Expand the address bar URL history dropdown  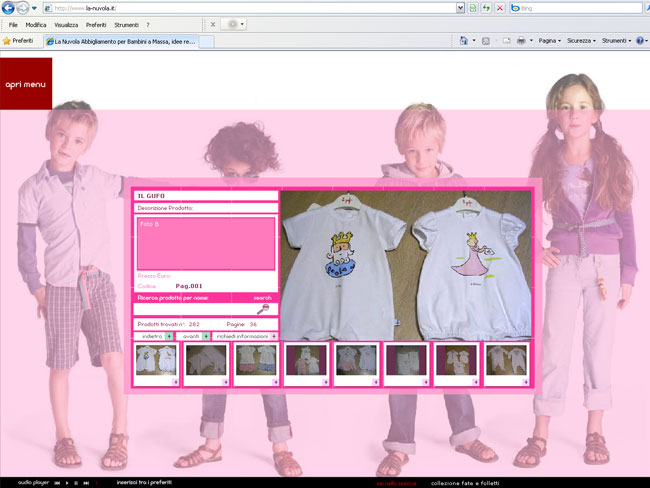460,8
